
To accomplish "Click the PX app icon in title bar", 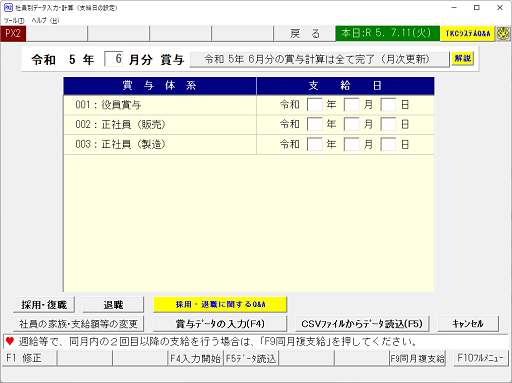I will [8, 7].
